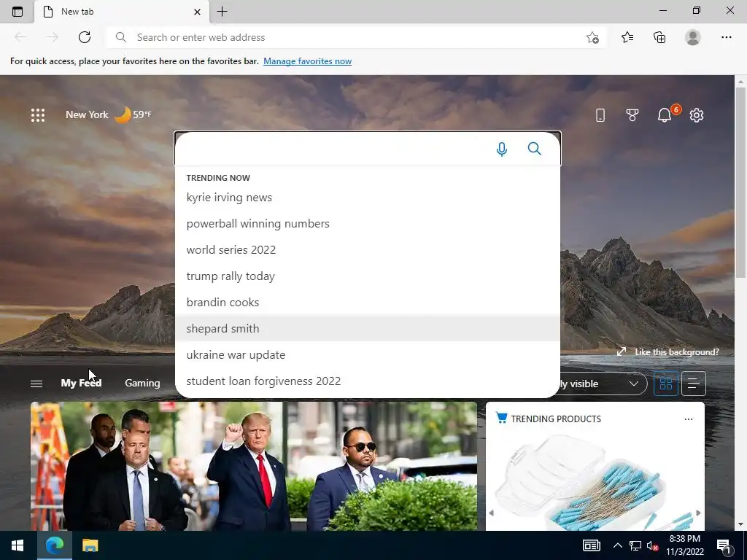Open the Windows Start menu
The width and height of the screenshot is (747, 560).
[18, 545]
